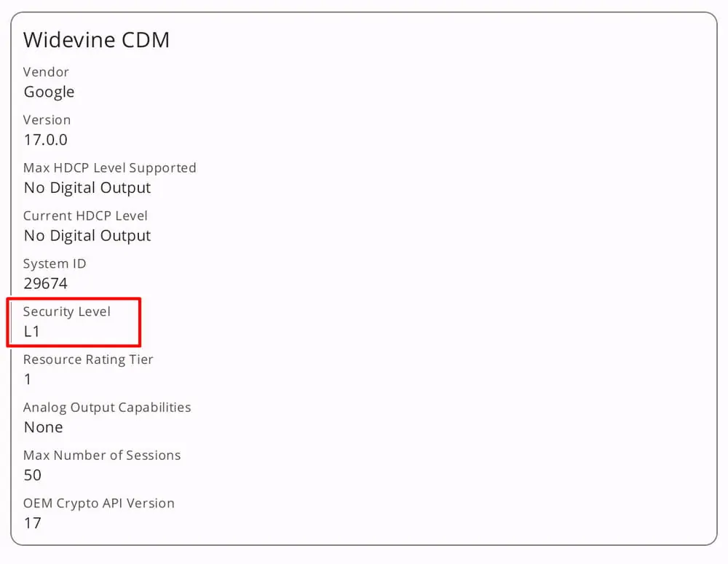Viewport: 728px width, 564px height.
Task: Select the Max HDCP Level Supported label
Action: click(x=109, y=168)
